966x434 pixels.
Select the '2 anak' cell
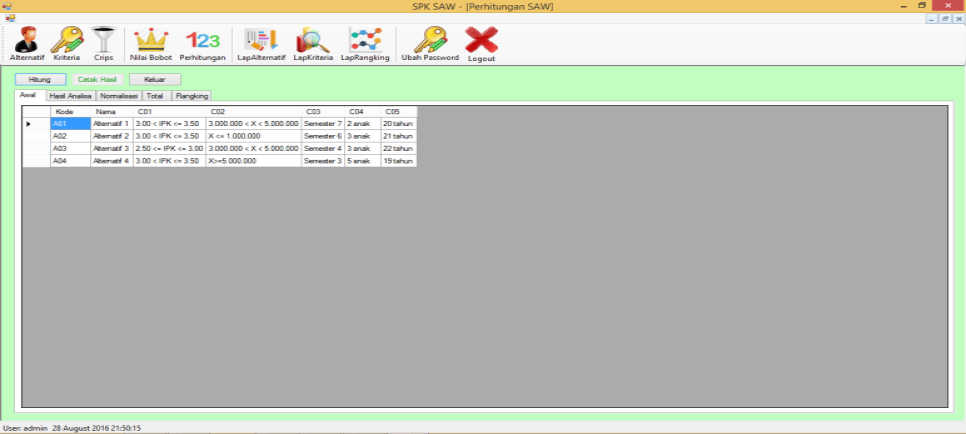coord(362,123)
